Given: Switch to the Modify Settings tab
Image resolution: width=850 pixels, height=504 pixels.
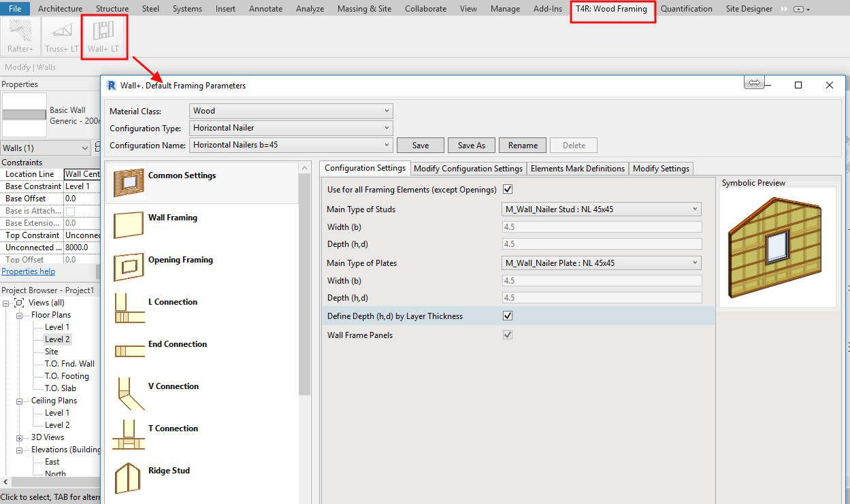Looking at the screenshot, I should (661, 169).
